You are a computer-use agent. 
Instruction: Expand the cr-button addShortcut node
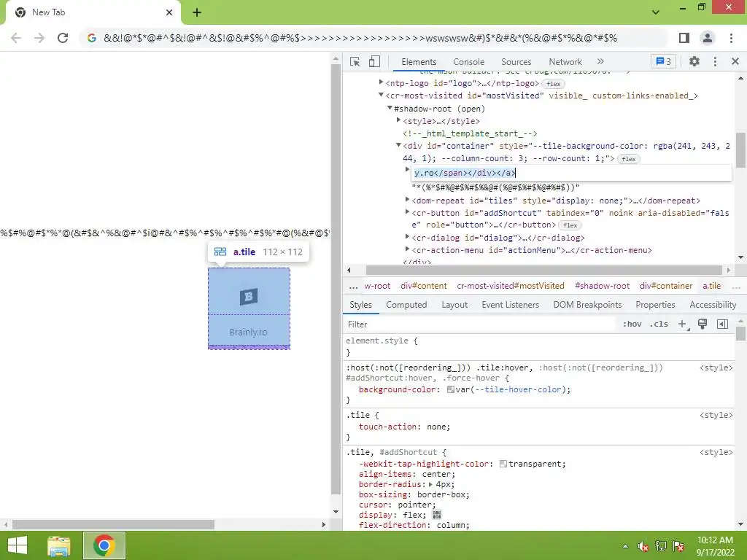pos(407,212)
